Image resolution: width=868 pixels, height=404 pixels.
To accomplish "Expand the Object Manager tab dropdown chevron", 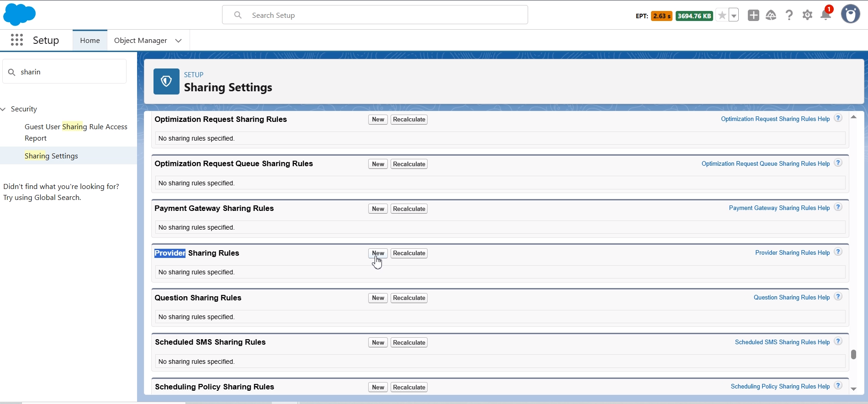I will point(179,41).
